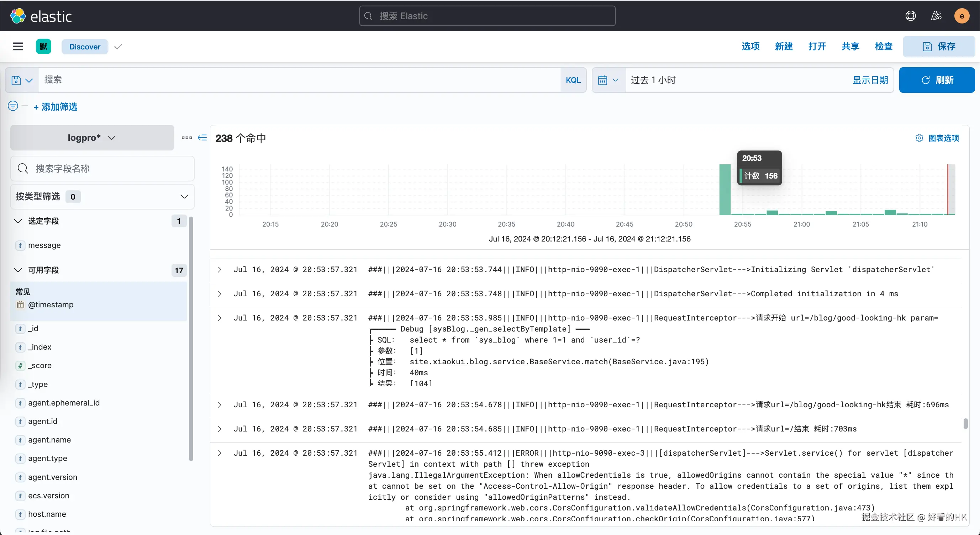This screenshot has width=980, height=535.
Task: Open the newsfeed celebration icon
Action: pyautogui.click(x=936, y=16)
